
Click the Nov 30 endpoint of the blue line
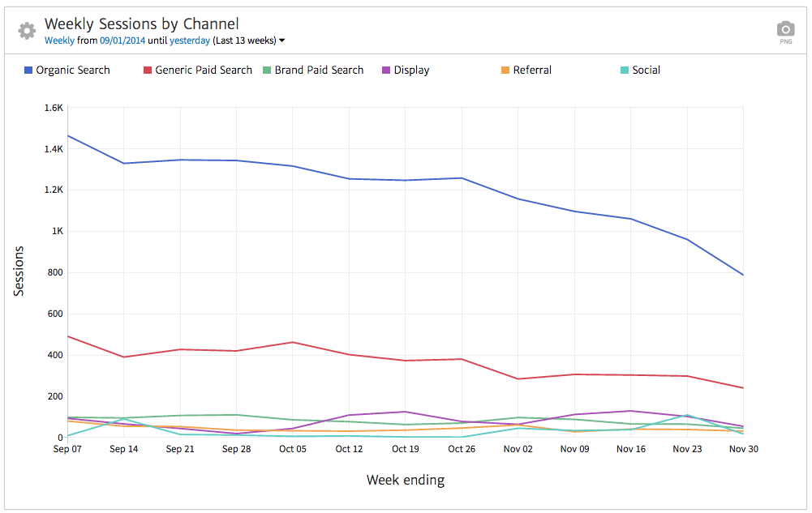point(743,275)
